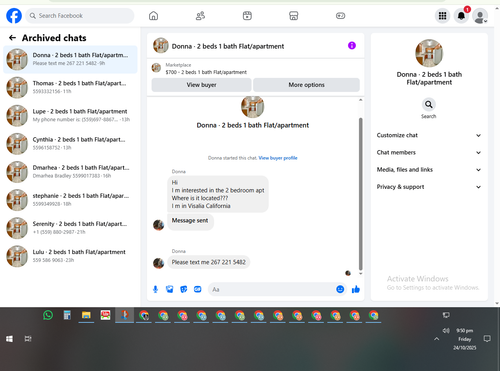Expand Media, files and links section
The image size is (500, 371).
pos(429,170)
